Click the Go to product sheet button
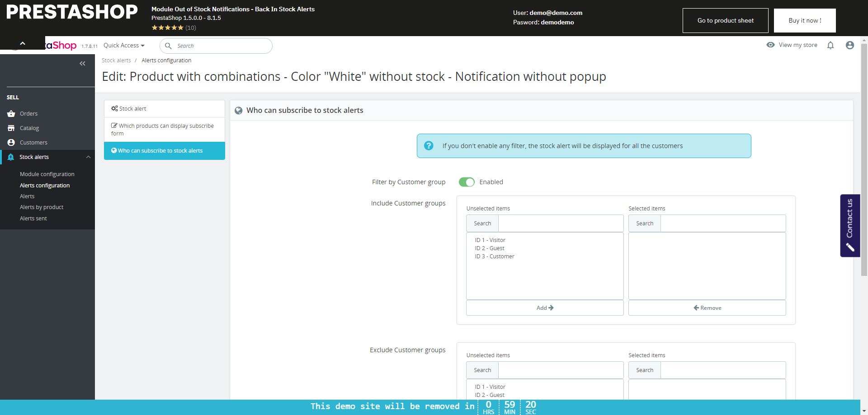The height and width of the screenshot is (415, 868). [726, 20]
